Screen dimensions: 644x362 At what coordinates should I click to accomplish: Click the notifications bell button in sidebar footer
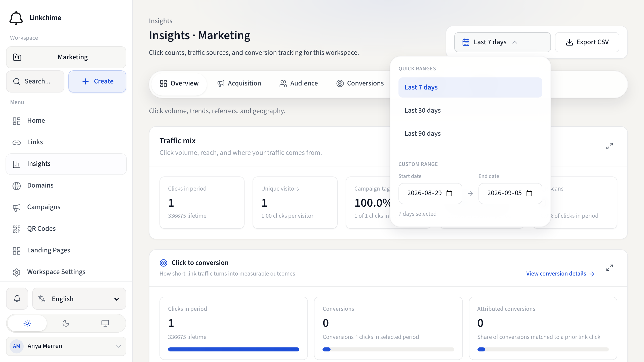click(17, 299)
